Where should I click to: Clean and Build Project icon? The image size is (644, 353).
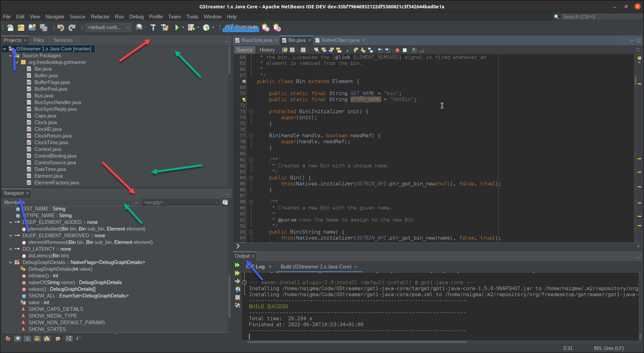[x=165, y=27]
